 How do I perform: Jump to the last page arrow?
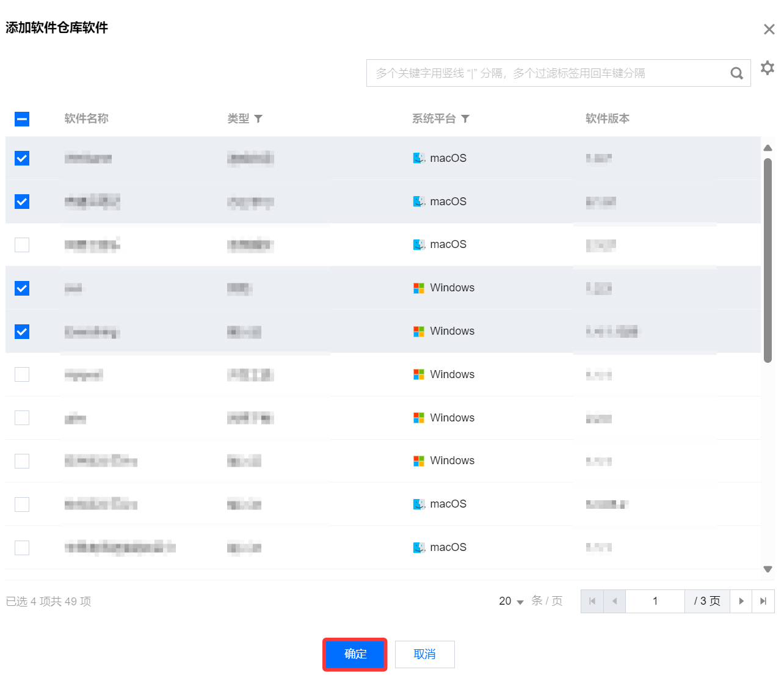[763, 601]
